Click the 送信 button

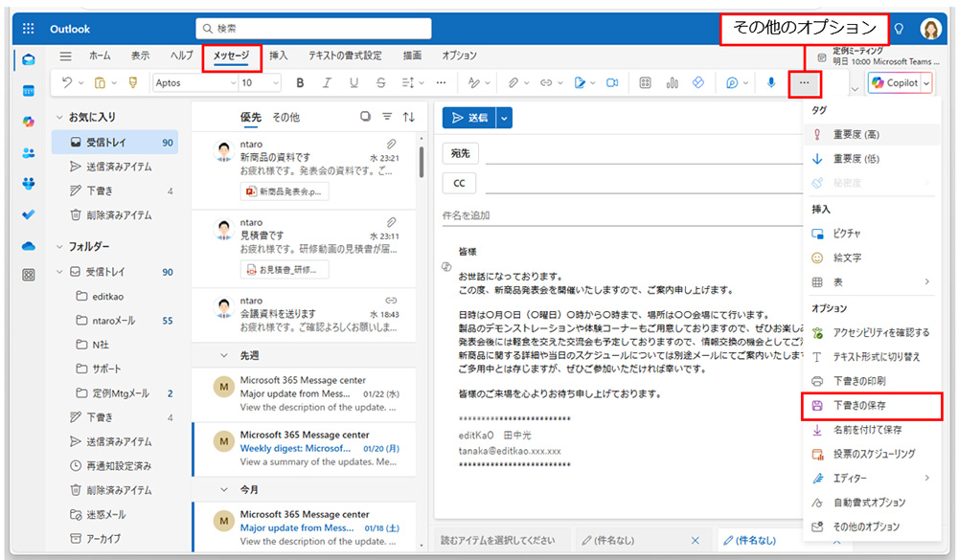pyautogui.click(x=469, y=118)
